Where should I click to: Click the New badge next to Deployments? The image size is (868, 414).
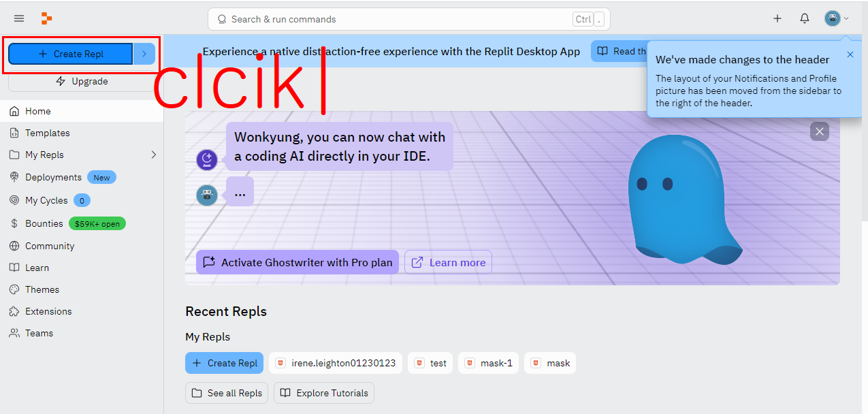click(x=101, y=178)
